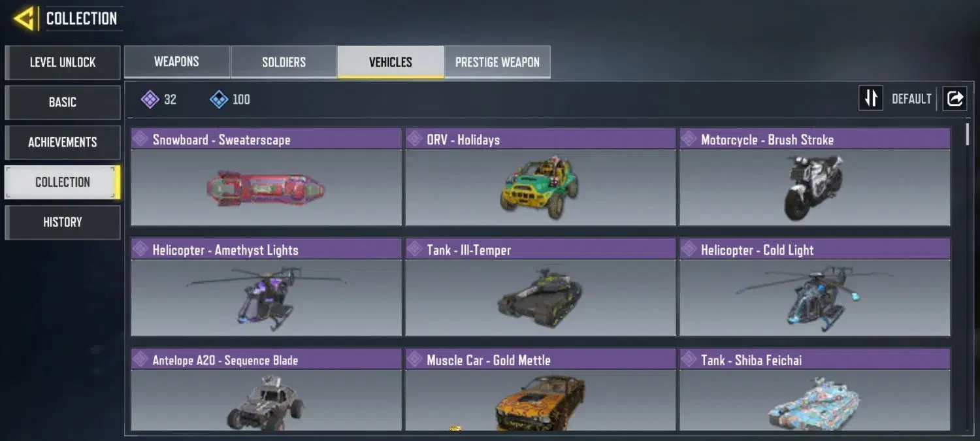Select the Motorcycle - Brush Stroke thumbnail
Screen dimensions: 980x441
click(815, 188)
